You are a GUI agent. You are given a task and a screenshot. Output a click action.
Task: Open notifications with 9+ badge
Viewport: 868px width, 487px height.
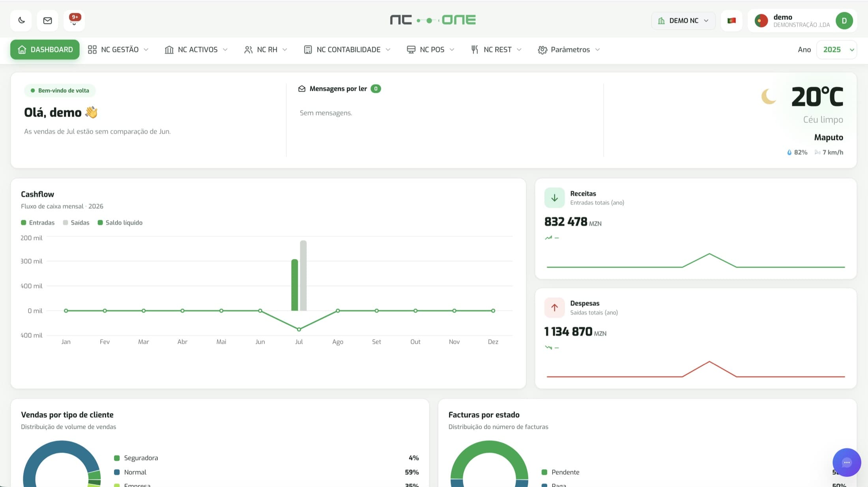(74, 21)
